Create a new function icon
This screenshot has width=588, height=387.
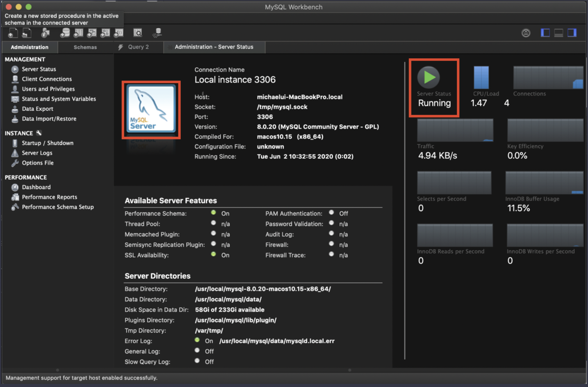[x=118, y=33]
